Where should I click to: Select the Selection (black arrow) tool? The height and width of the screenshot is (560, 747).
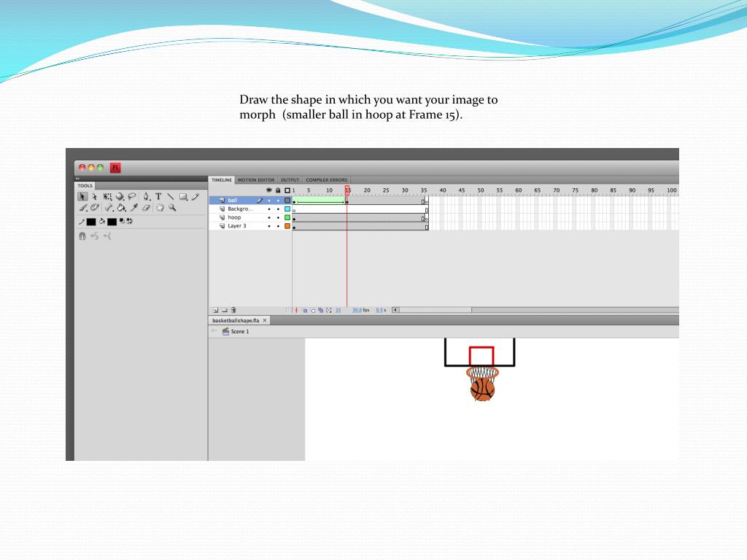tap(82, 197)
